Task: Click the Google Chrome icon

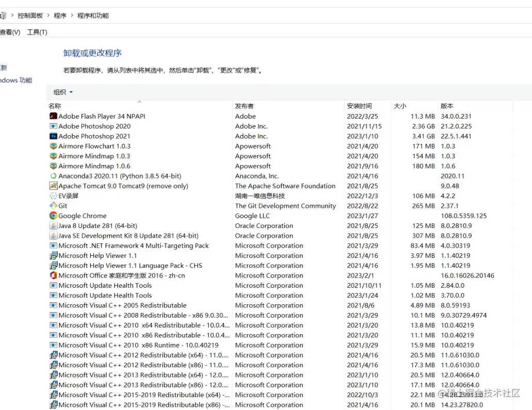Action: tap(53, 216)
